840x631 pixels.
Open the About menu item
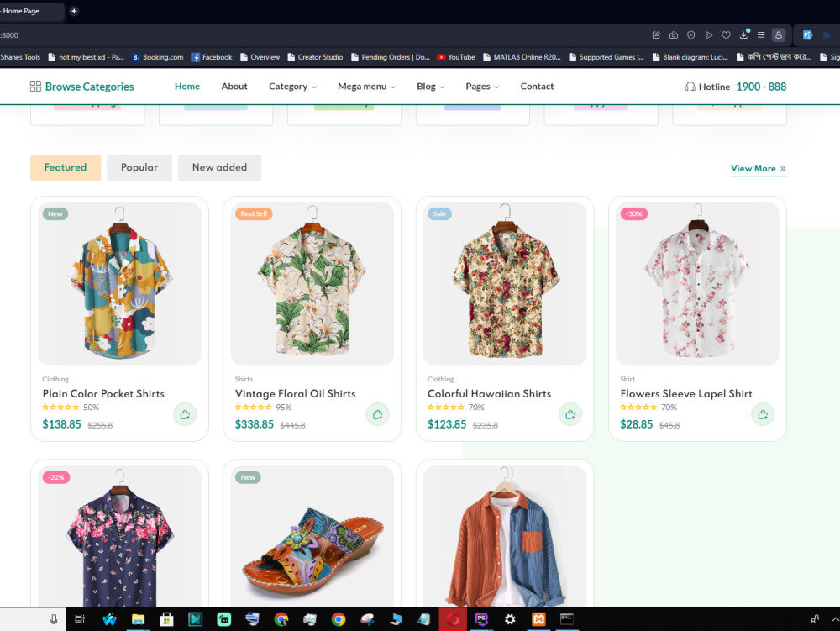click(x=234, y=87)
